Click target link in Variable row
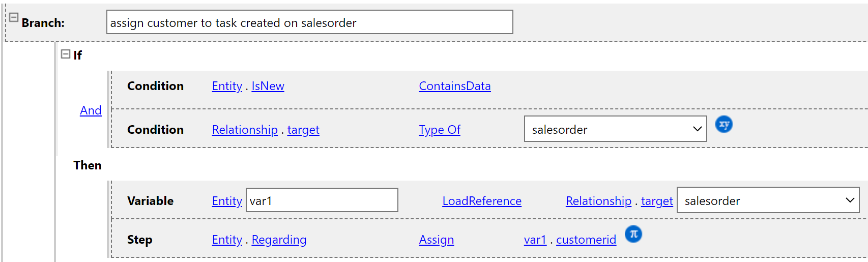This screenshot has height=262, width=868. point(656,201)
